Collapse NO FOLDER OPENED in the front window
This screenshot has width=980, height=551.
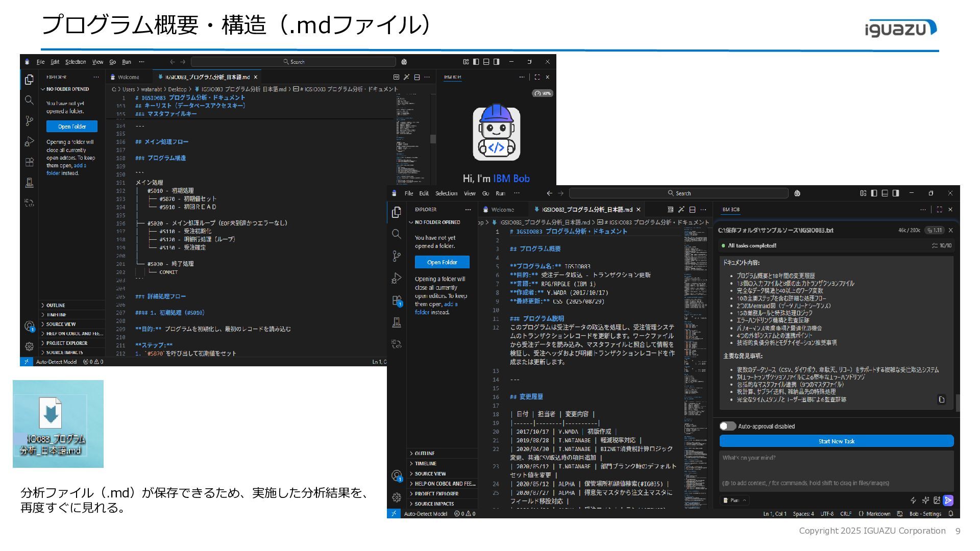tap(442, 222)
